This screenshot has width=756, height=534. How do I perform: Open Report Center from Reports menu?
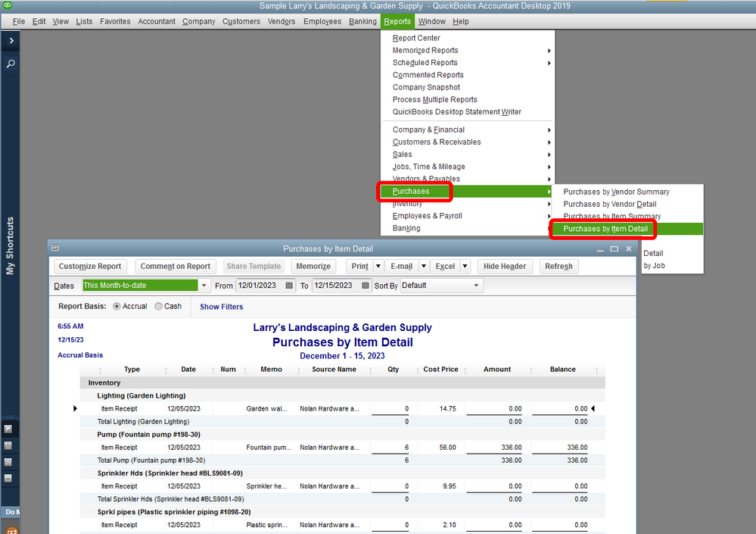[416, 38]
